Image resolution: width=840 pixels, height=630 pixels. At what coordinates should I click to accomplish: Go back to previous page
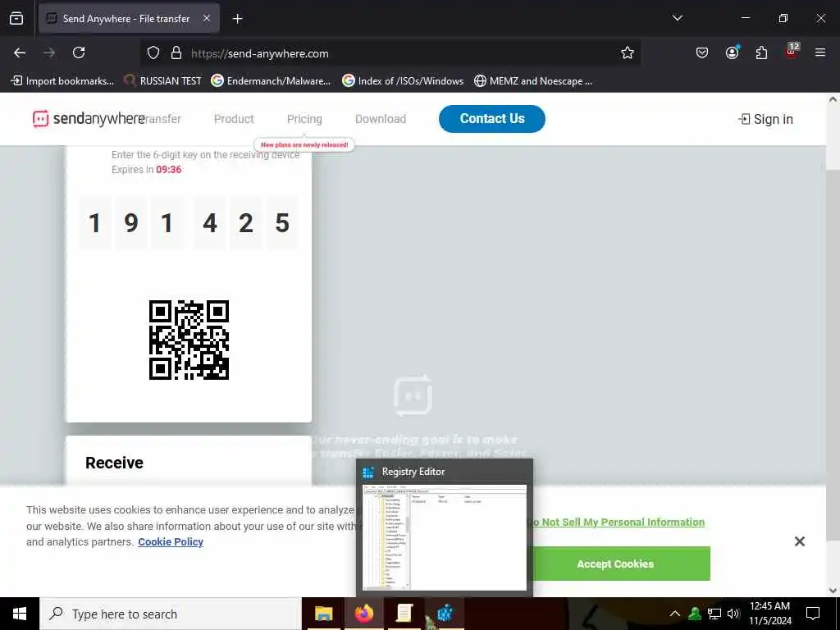coord(20,52)
